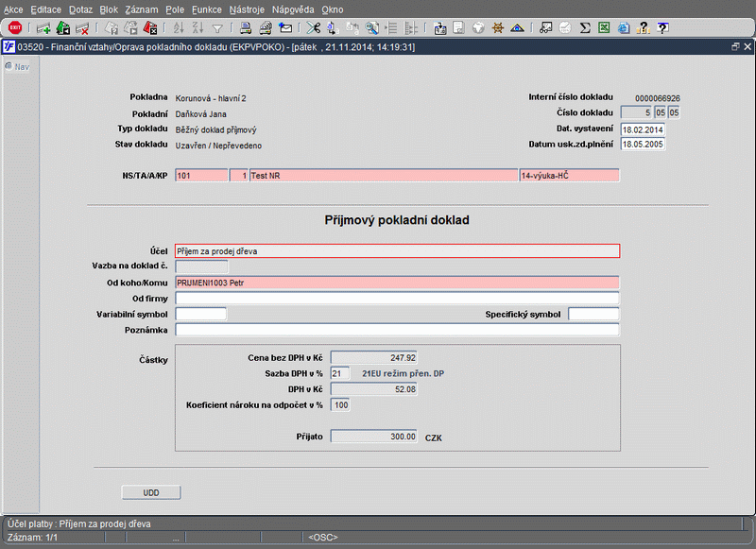Image resolution: width=756 pixels, height=549 pixels.
Task: Open the Blok menu
Action: (x=109, y=9)
